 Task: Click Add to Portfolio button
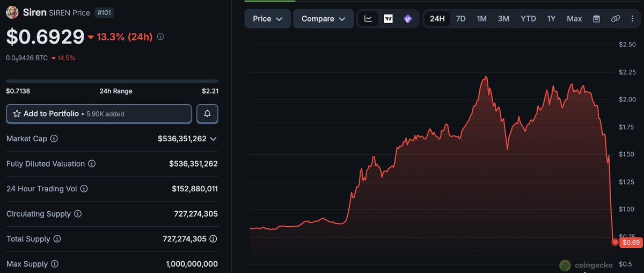point(99,114)
